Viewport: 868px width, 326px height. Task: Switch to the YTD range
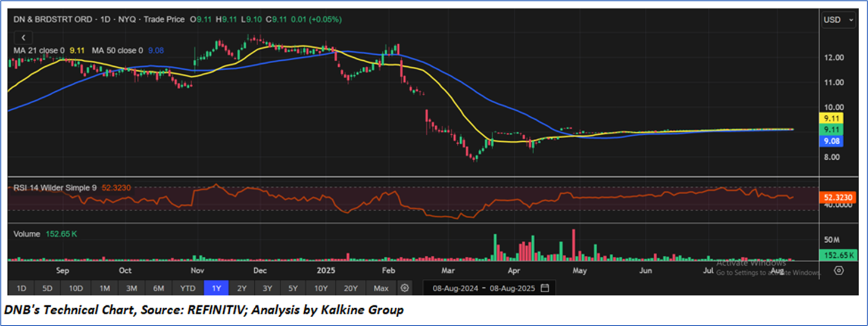pos(188,288)
